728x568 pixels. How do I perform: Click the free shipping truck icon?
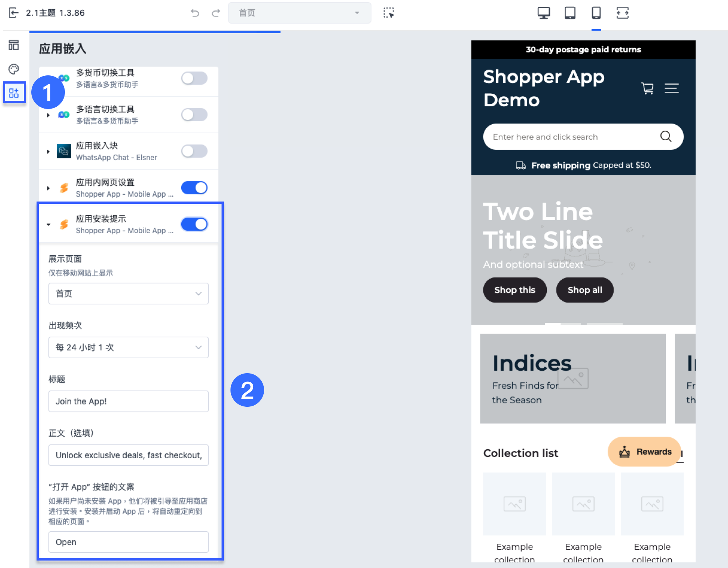point(521,165)
